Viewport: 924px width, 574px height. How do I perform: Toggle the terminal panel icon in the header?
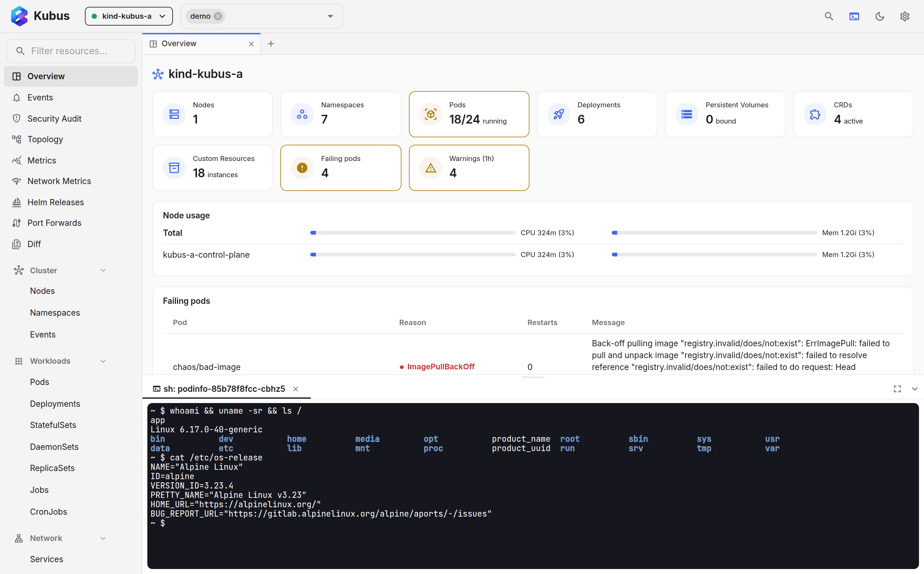(x=854, y=16)
